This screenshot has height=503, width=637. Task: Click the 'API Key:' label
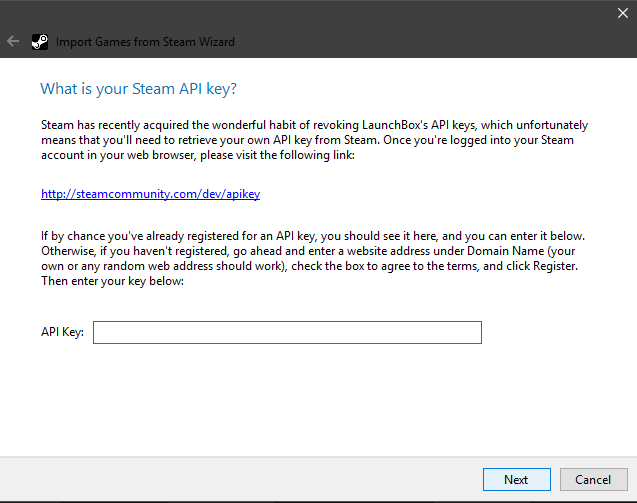62,332
